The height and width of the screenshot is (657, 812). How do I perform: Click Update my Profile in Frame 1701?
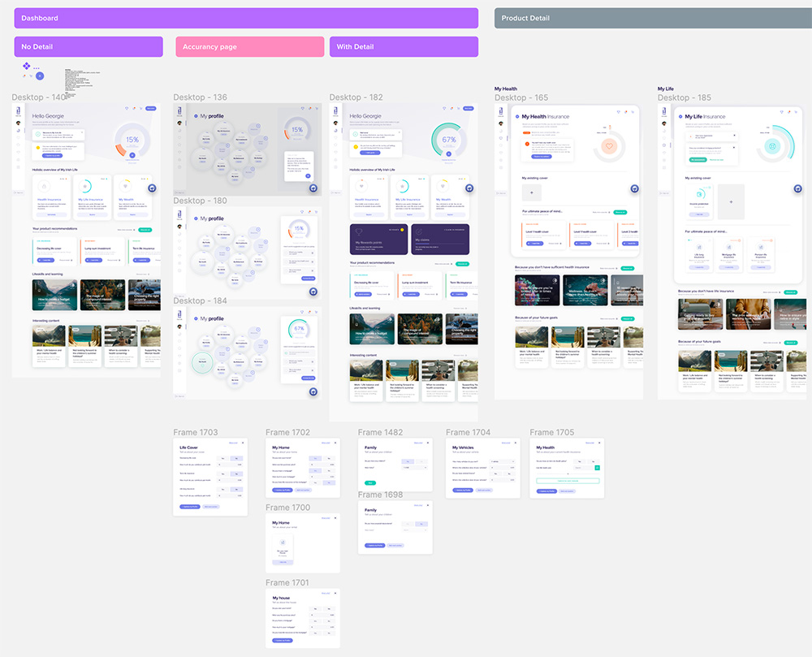coord(283,640)
